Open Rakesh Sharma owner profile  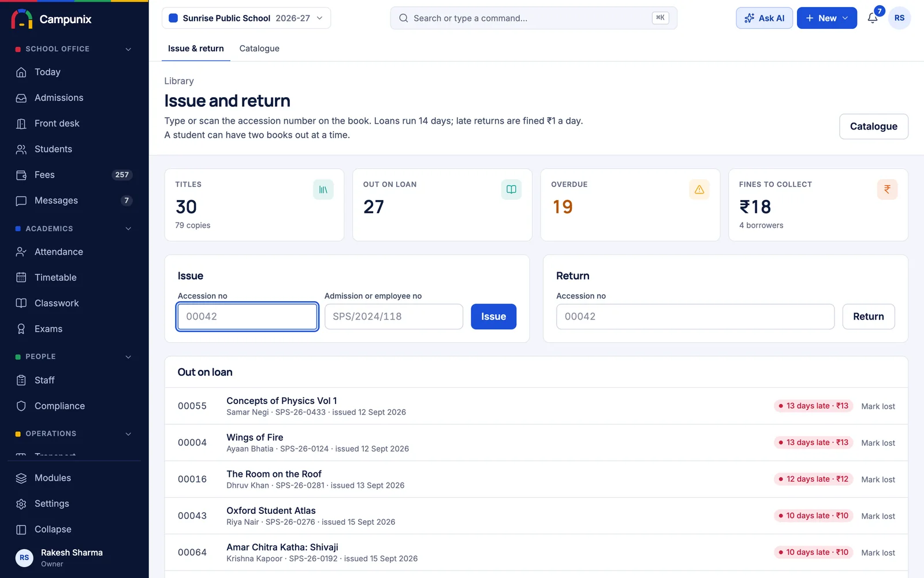(x=74, y=558)
